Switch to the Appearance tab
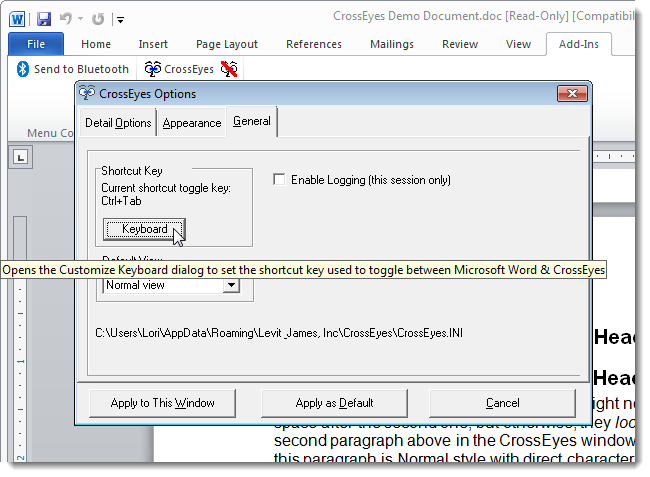The image size is (650, 477). coord(192,123)
